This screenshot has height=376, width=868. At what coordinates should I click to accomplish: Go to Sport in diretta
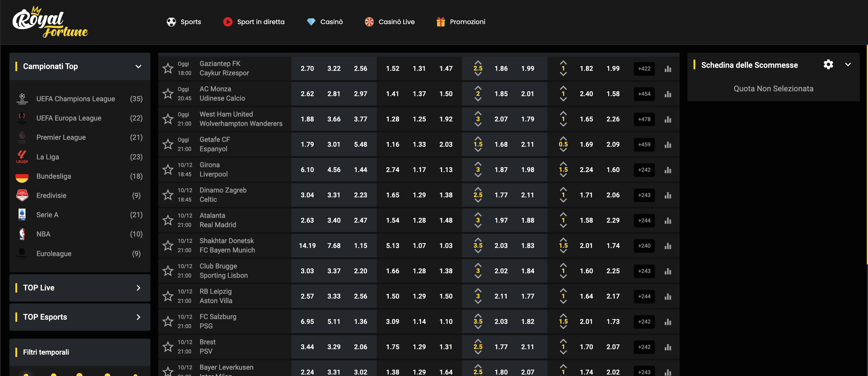tap(254, 22)
